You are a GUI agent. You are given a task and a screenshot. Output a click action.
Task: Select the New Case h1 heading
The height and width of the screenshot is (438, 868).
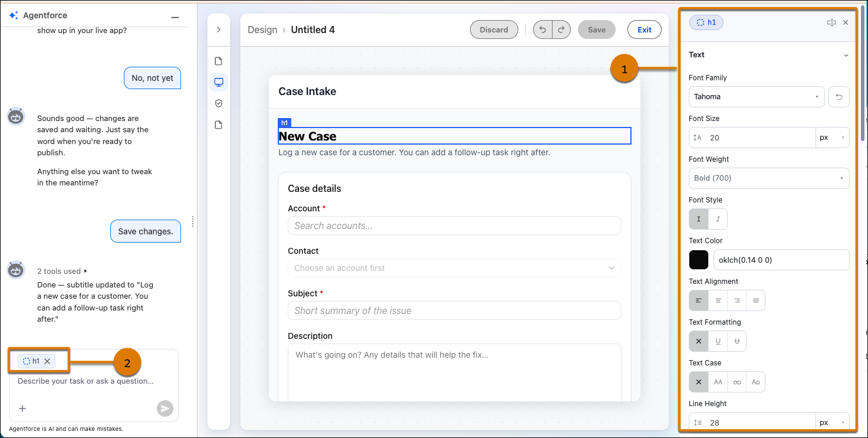click(454, 136)
